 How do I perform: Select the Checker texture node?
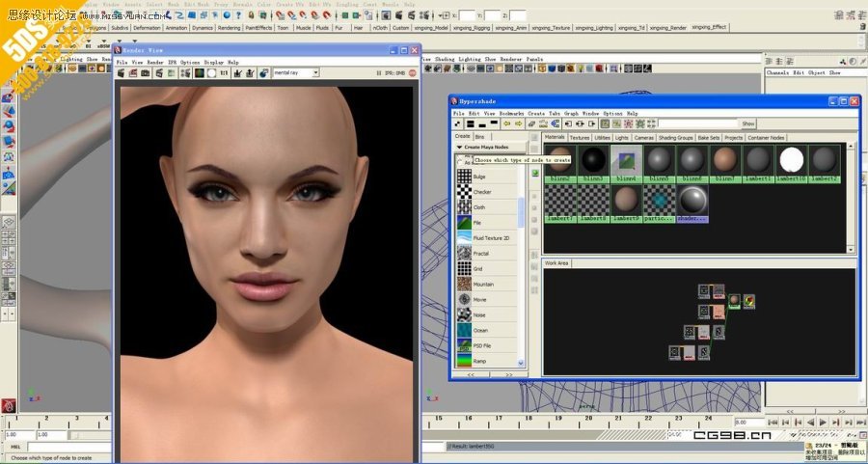481,192
